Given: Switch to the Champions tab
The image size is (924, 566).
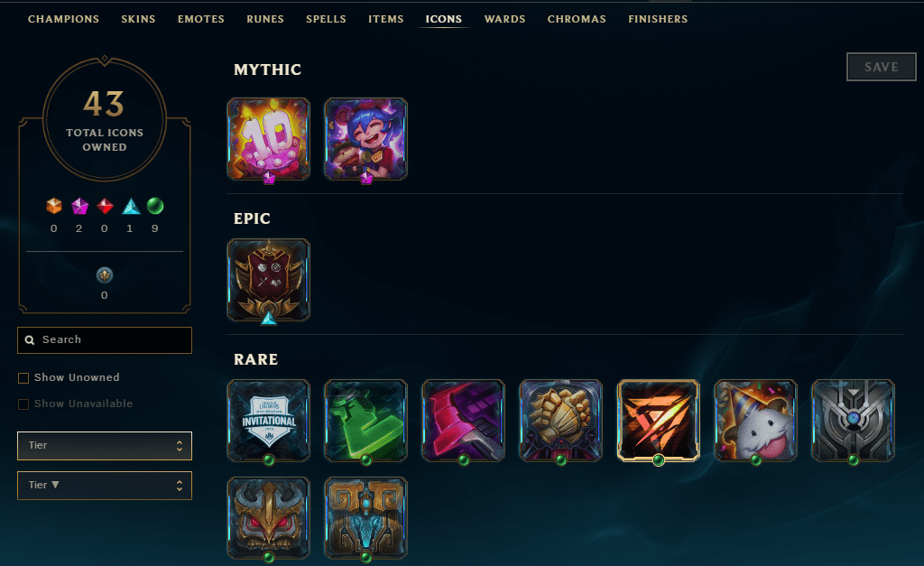Looking at the screenshot, I should click(64, 19).
